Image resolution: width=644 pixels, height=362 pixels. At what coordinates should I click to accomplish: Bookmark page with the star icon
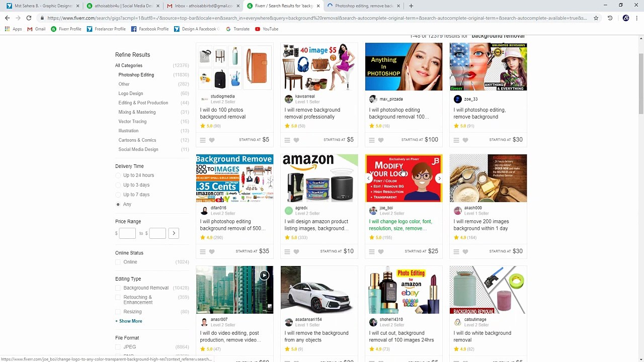[596, 18]
